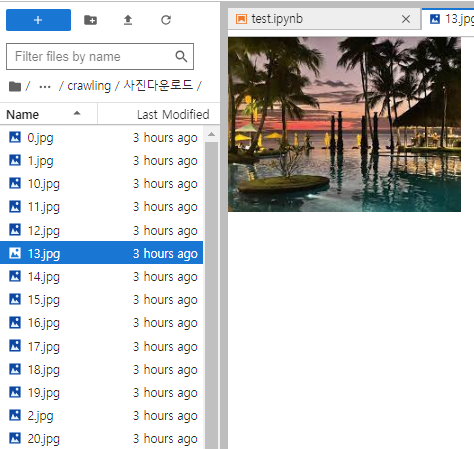Viewport: 474px width, 449px height.
Task: Click the blue New Launcher plus button
Action: [38, 20]
